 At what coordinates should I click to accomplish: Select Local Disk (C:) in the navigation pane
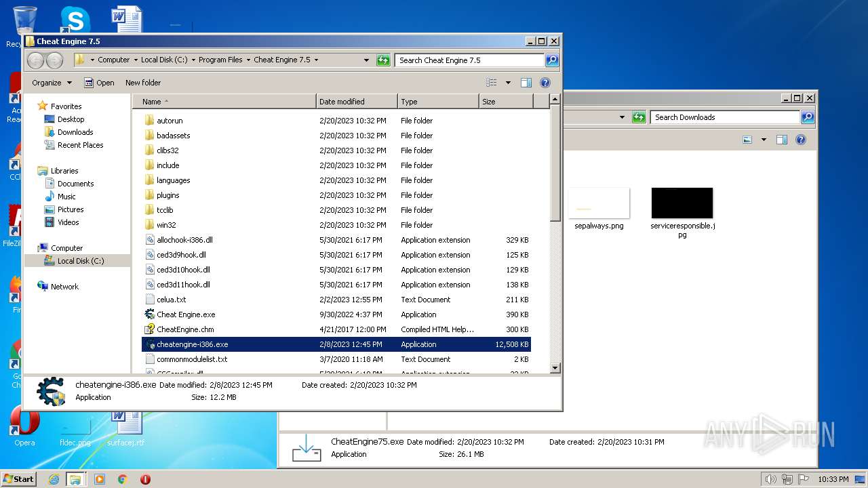[77, 261]
